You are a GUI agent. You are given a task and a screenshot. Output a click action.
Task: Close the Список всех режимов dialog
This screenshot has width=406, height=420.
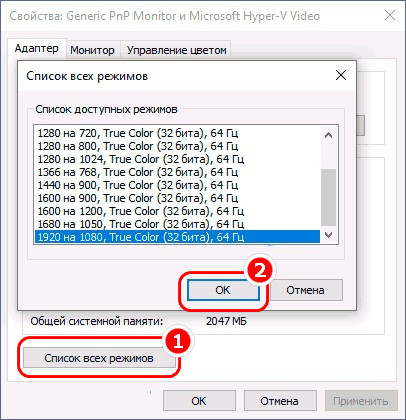click(x=341, y=75)
